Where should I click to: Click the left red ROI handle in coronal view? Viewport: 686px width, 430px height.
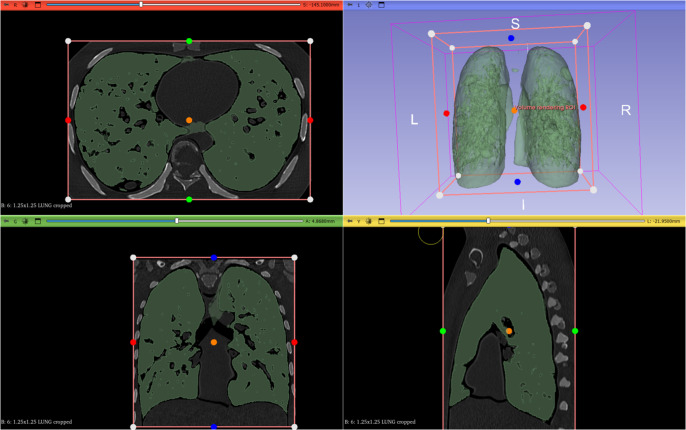click(133, 342)
